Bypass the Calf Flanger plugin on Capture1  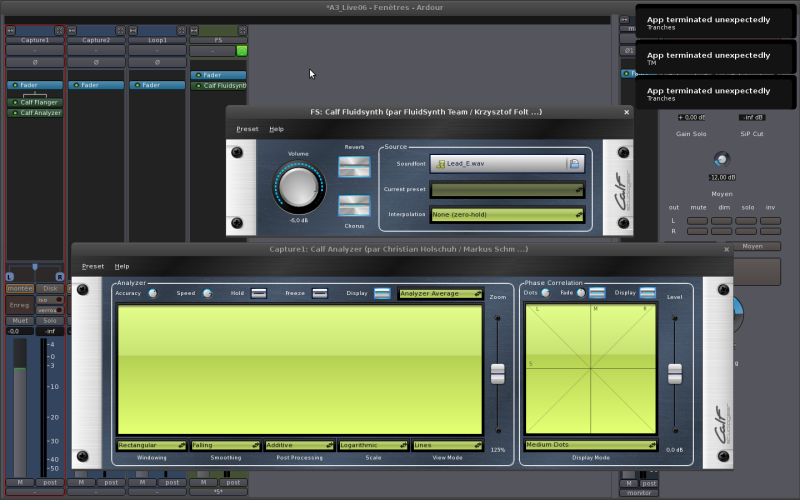coord(15,103)
